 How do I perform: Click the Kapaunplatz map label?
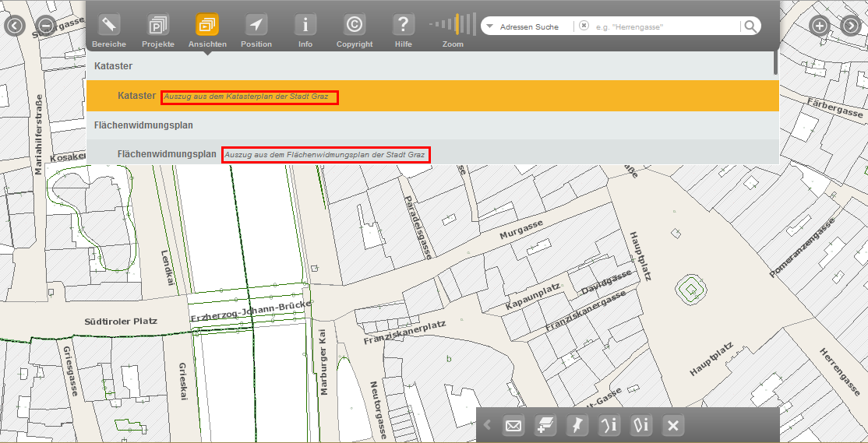coord(533,297)
